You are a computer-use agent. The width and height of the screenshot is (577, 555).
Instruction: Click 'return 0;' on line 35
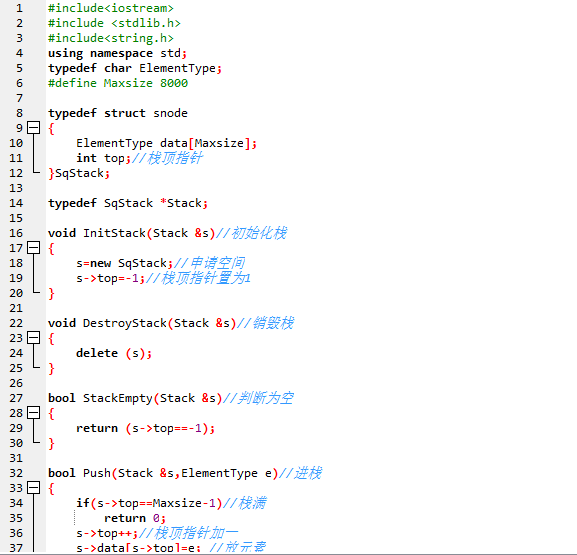click(135, 518)
